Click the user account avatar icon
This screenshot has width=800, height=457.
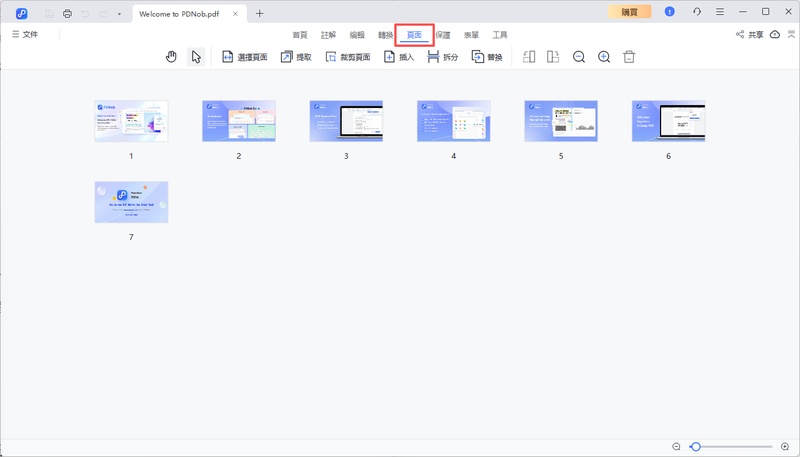tap(669, 12)
